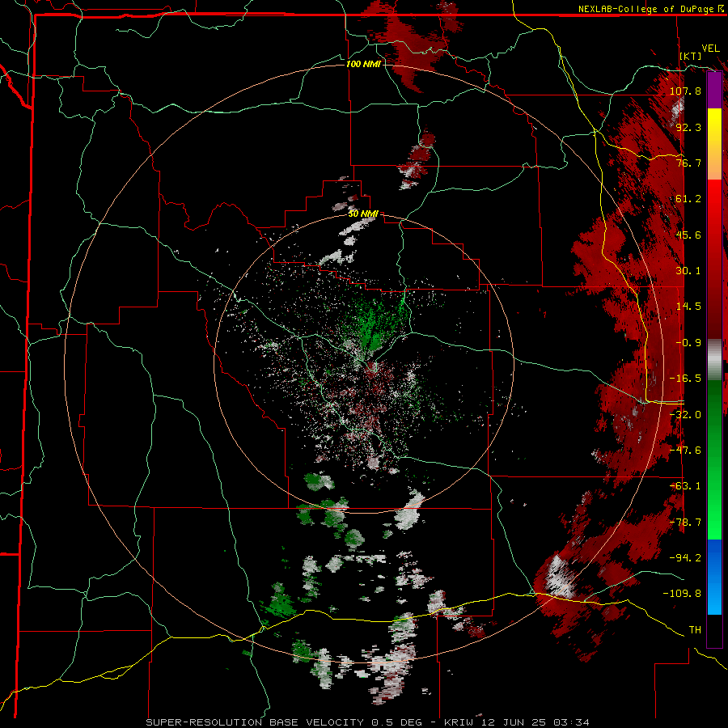Click the purple segment atop the color bar
Image resolution: width=728 pixels, height=728 pixels.
(x=714, y=90)
